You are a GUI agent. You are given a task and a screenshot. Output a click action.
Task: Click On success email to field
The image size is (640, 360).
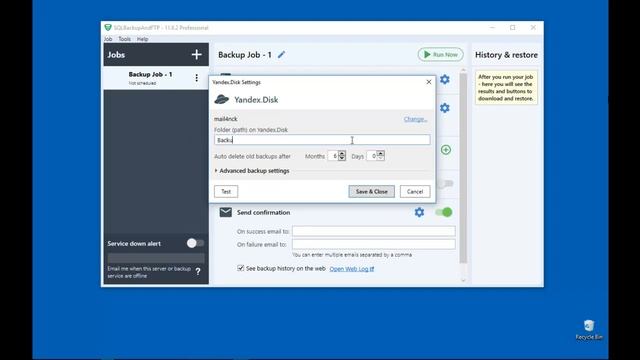tap(373, 231)
